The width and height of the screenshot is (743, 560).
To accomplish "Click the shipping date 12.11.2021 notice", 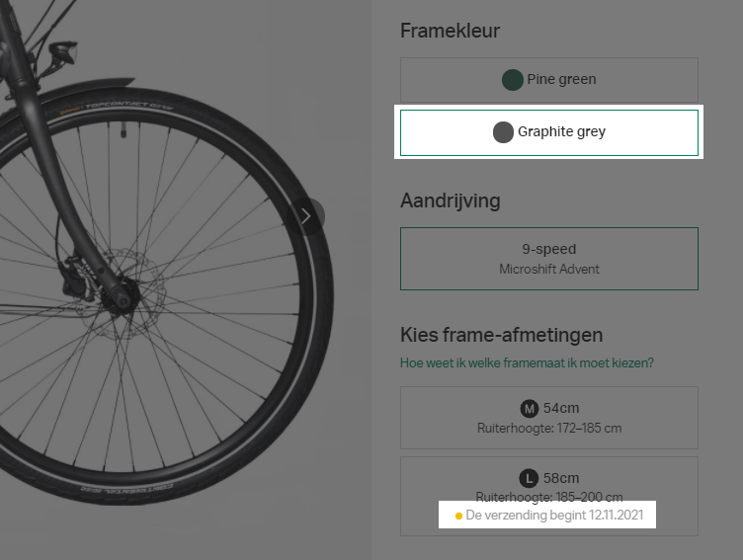I will tap(553, 516).
